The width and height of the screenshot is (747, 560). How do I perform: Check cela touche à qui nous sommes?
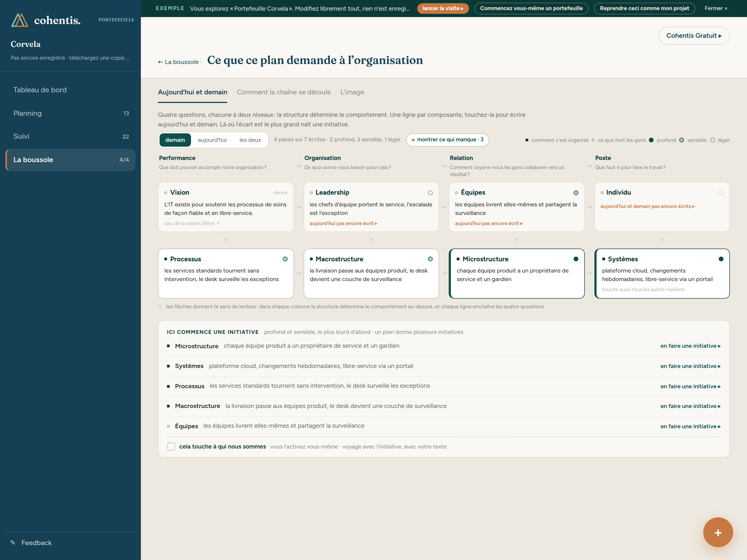[171, 446]
